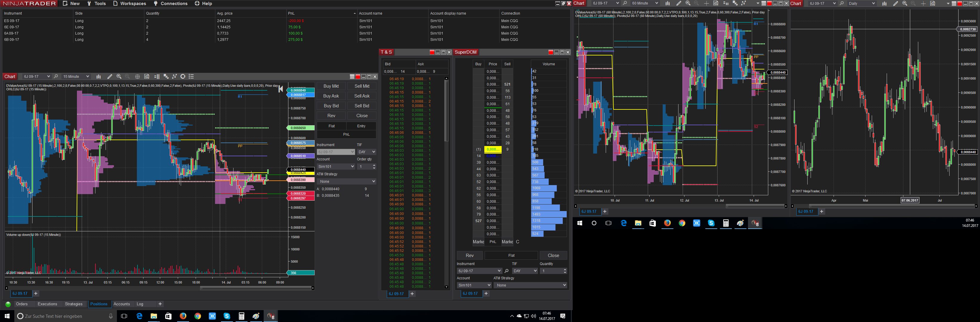
Task: Add new tab in T & S window
Action: (x=412, y=294)
